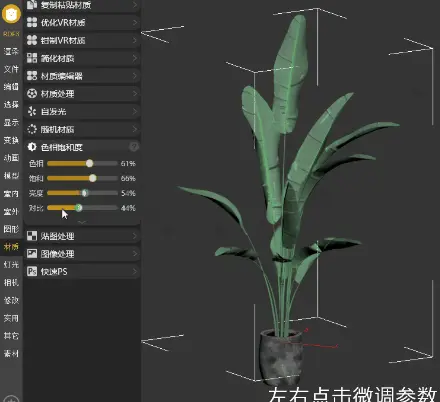This screenshot has width=440, height=402.
Task: Click the clover icon on the second VR材质 row
Action: pyautogui.click(x=32, y=40)
